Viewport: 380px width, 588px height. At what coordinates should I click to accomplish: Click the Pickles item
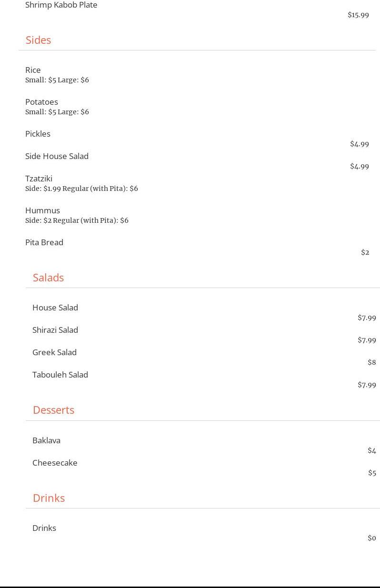38,134
